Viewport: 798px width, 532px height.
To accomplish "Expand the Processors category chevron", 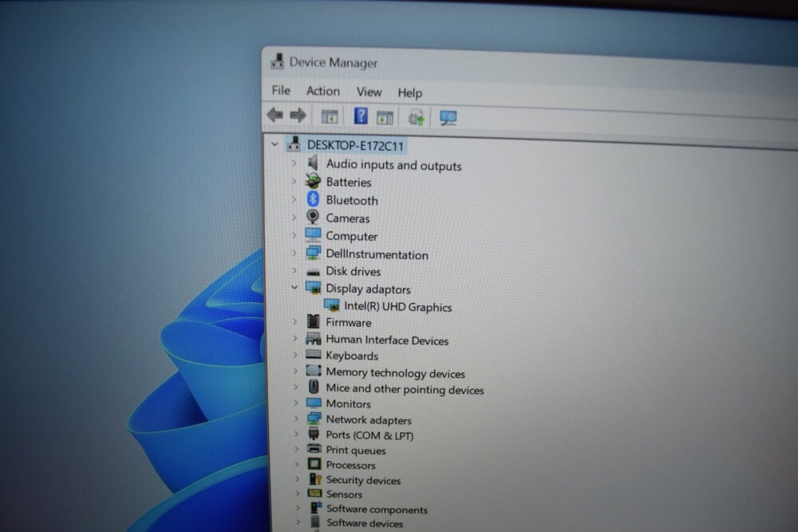I will [x=297, y=464].
